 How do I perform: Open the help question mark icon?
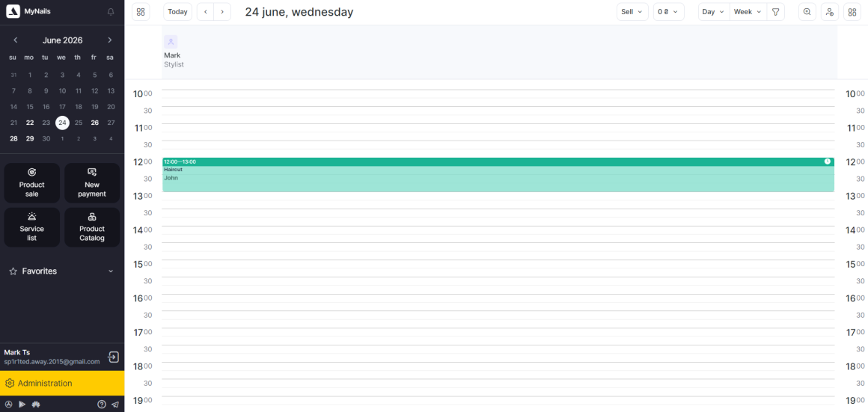[x=101, y=405]
